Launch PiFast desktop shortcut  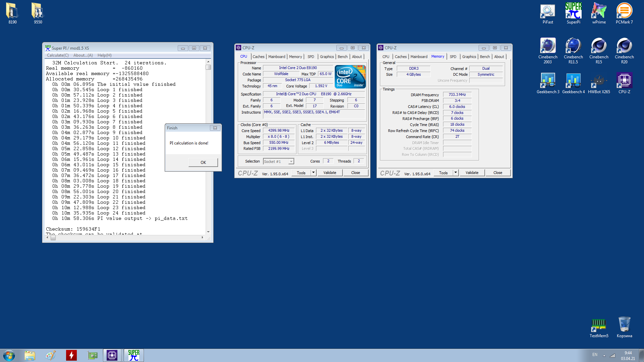click(548, 13)
